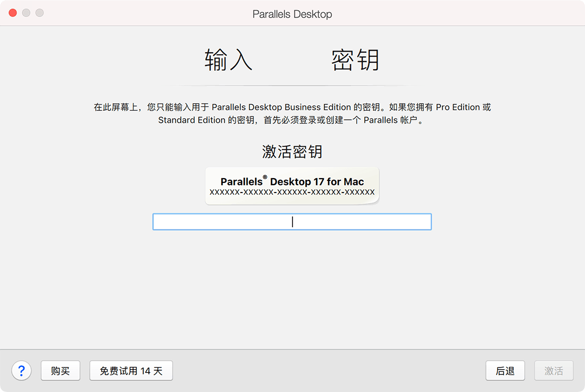
Task: Click the 输入 密钥 heading
Action: (x=292, y=60)
